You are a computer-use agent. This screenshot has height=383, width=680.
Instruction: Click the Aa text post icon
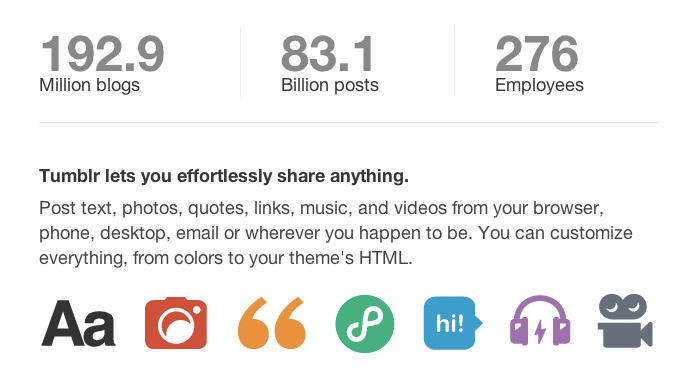click(78, 324)
